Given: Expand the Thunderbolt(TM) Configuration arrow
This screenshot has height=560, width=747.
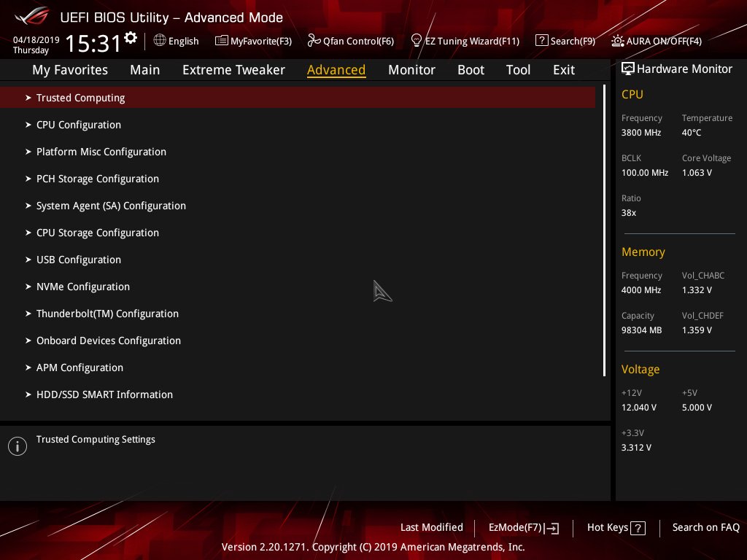Looking at the screenshot, I should [x=28, y=314].
